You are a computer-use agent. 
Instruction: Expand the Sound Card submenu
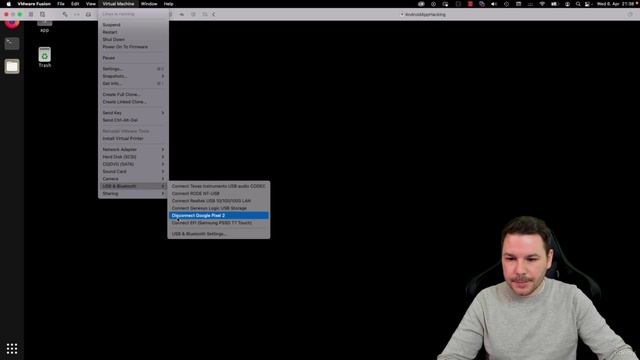click(133, 172)
